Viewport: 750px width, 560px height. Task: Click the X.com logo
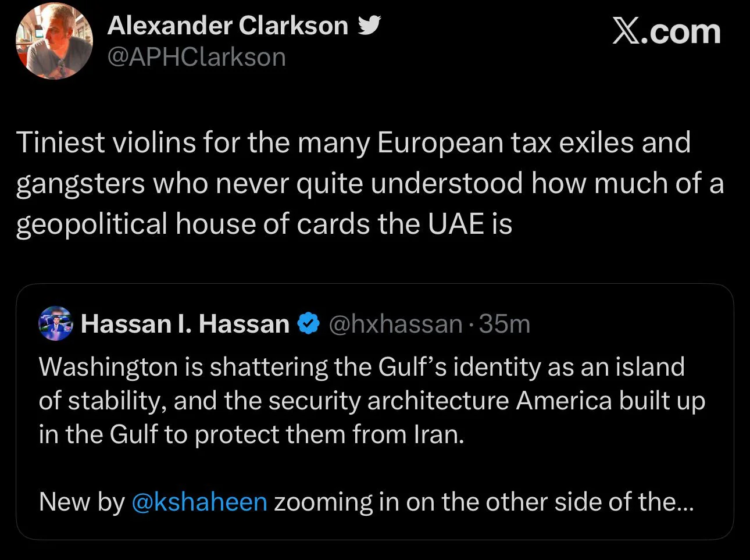pyautogui.click(x=666, y=31)
